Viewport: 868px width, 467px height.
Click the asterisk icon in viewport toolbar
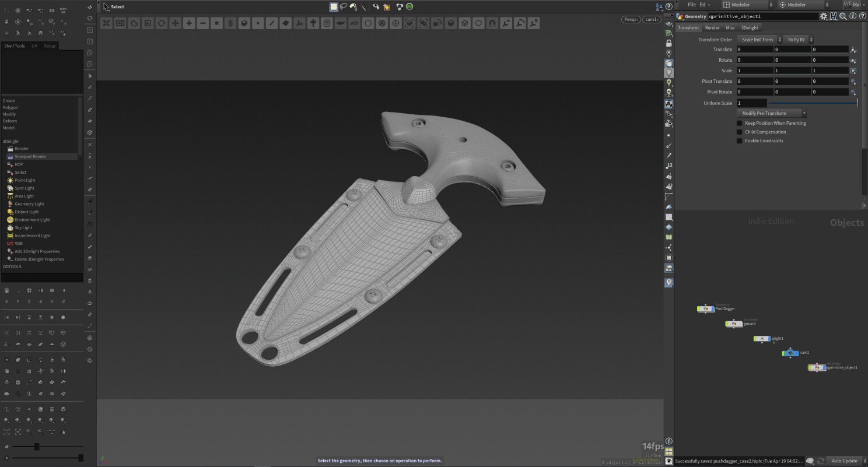(216, 23)
